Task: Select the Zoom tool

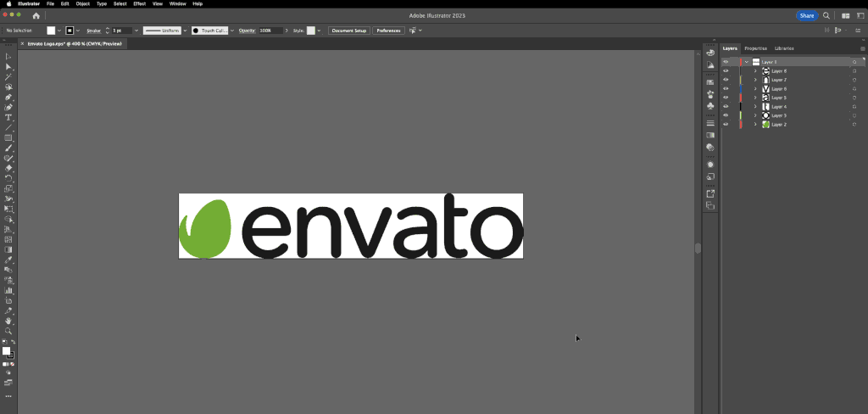Action: pyautogui.click(x=8, y=330)
